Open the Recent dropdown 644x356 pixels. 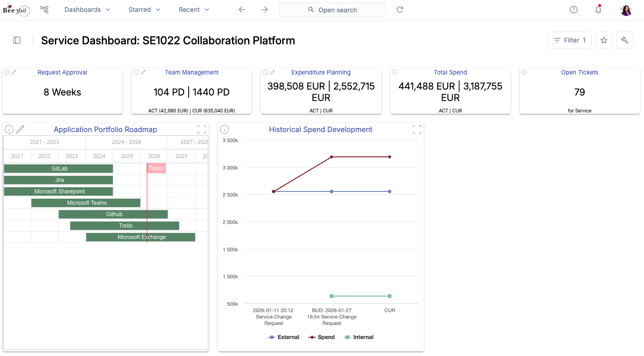(x=193, y=9)
